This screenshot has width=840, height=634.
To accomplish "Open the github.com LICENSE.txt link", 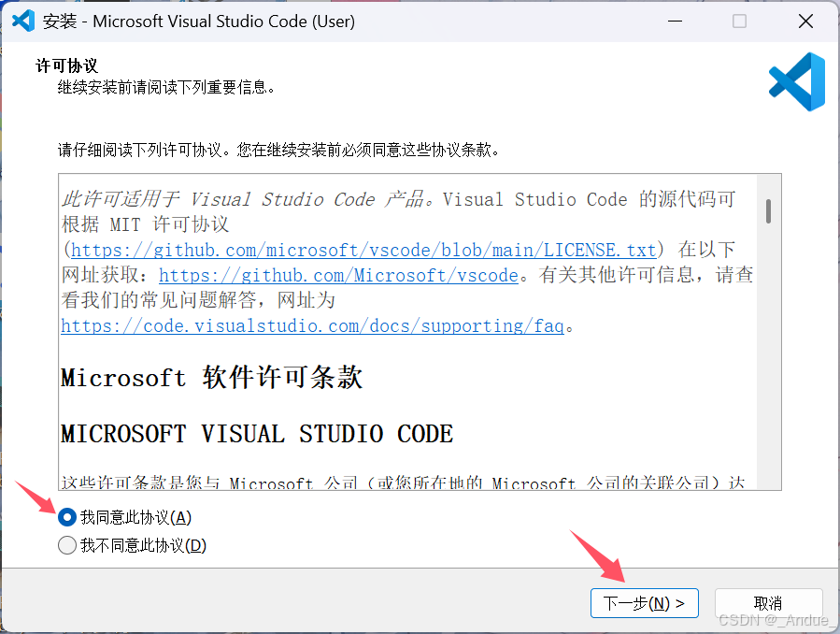I will click(x=363, y=250).
